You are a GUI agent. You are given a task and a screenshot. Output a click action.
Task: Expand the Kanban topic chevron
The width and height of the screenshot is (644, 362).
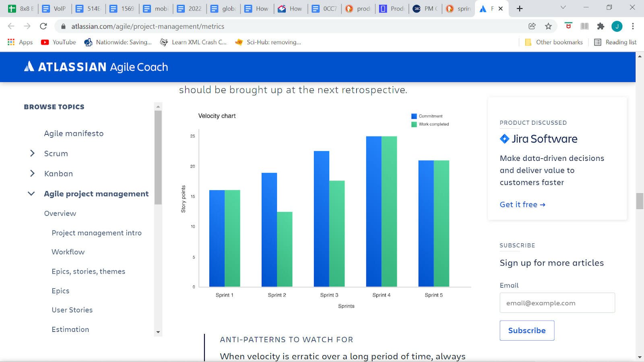(x=32, y=173)
